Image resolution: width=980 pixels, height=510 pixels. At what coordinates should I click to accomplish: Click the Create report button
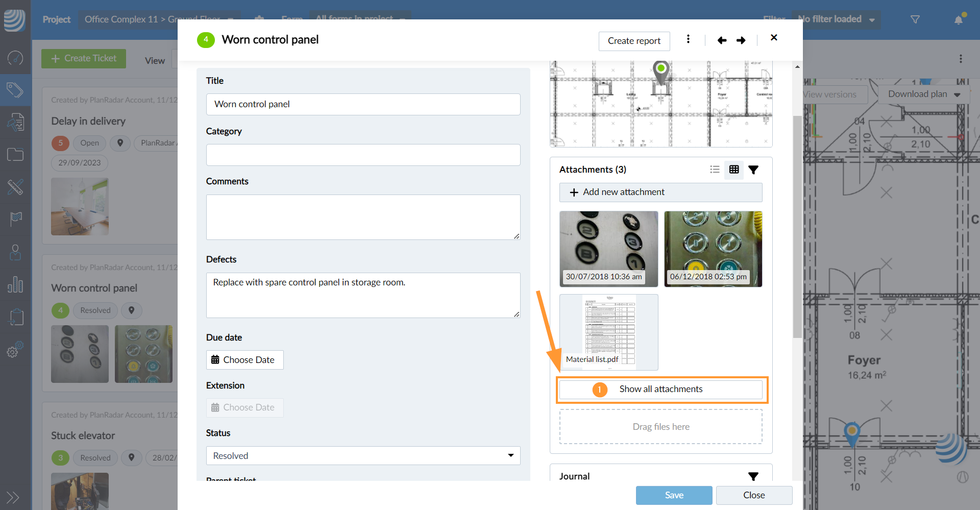634,41
